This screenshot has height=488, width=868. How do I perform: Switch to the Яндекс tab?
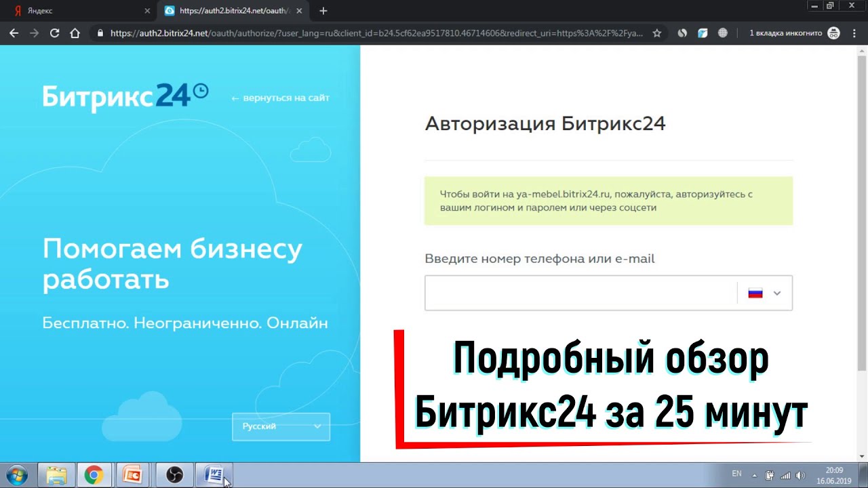80,11
